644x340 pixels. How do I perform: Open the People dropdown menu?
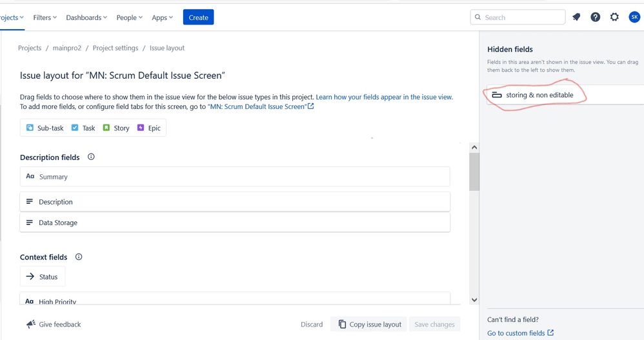click(x=129, y=17)
